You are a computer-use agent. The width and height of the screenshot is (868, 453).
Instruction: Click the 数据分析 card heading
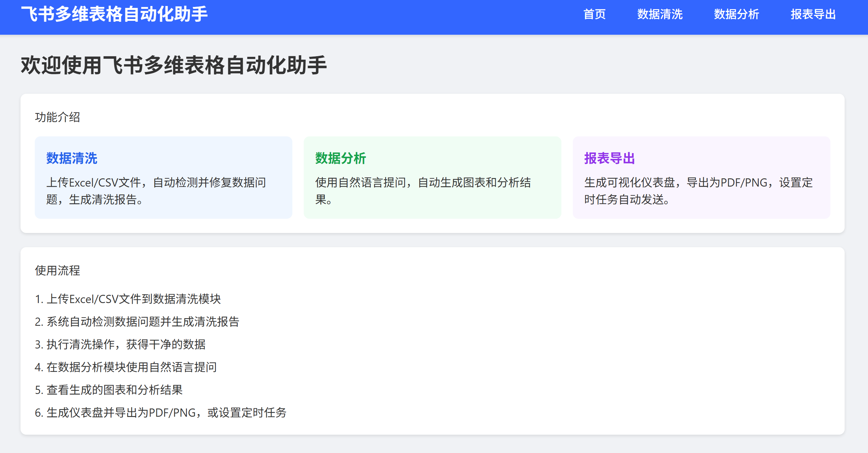pos(341,158)
